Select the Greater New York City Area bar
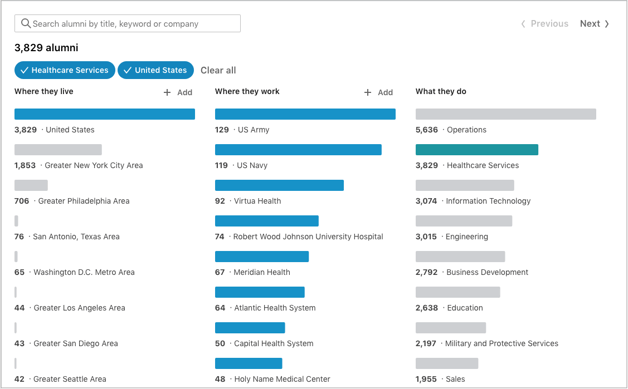 coord(58,149)
